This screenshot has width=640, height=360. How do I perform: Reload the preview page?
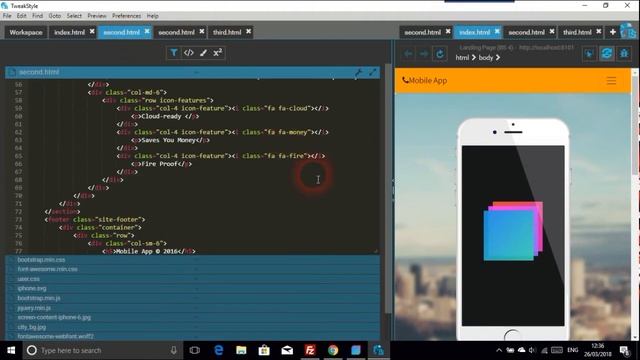click(x=440, y=54)
